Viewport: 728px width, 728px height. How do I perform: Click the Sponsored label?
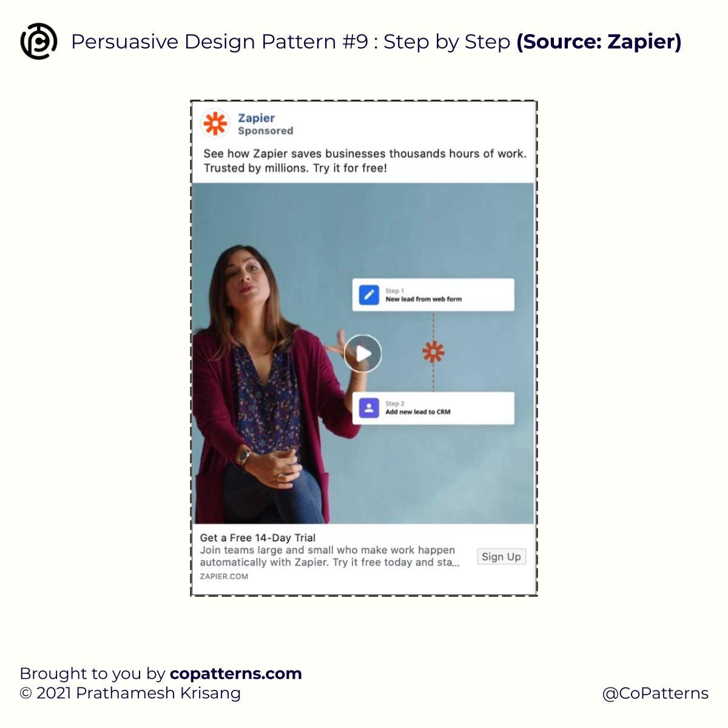(265, 130)
